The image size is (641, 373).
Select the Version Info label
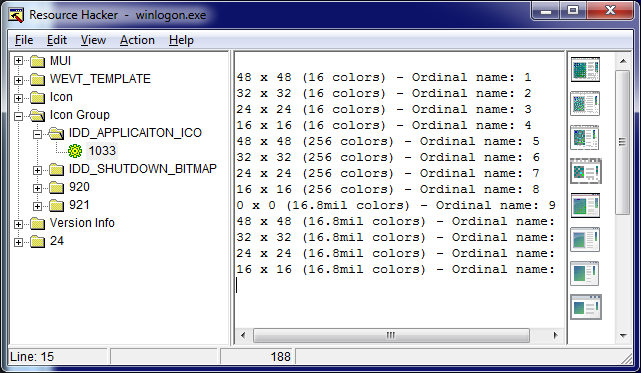[x=82, y=223]
